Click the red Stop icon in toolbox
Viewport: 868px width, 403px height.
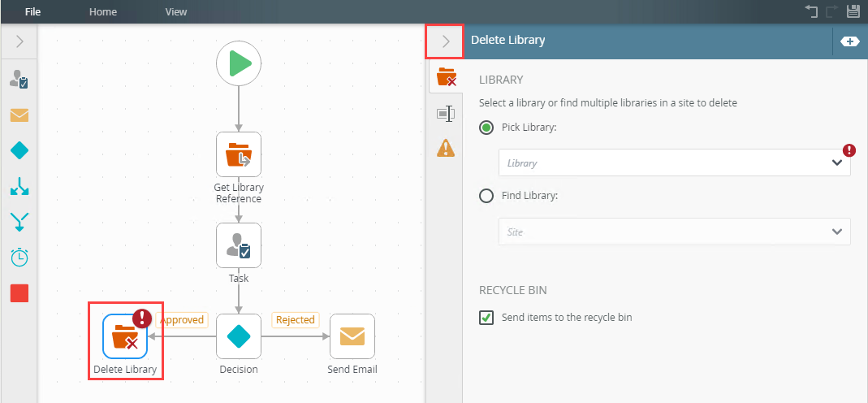19,293
